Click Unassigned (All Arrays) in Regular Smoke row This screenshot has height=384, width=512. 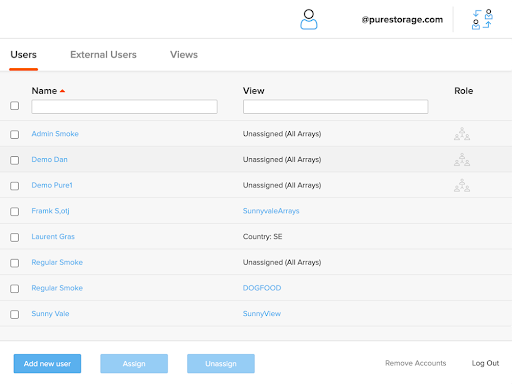[282, 262]
